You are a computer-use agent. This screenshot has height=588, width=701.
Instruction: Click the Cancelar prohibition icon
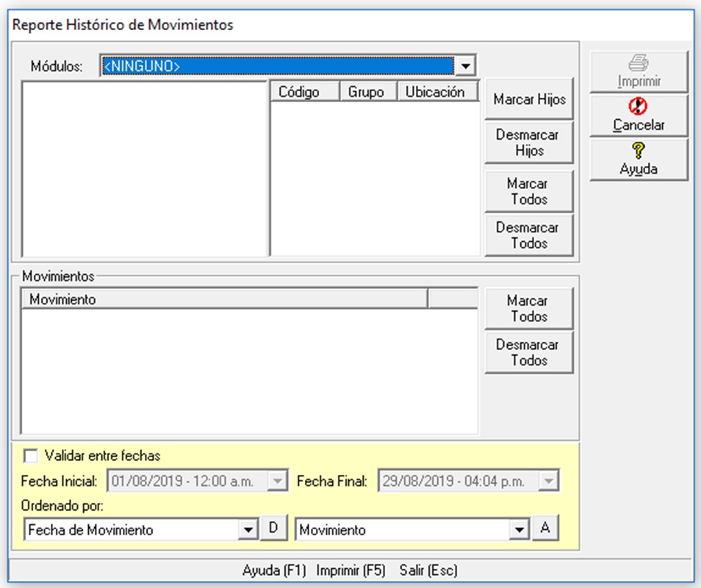pos(638,107)
